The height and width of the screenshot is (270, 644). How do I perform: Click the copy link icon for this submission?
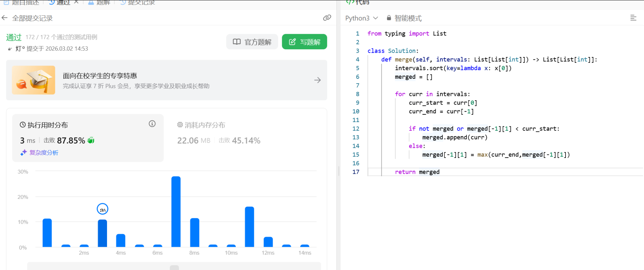327,18
